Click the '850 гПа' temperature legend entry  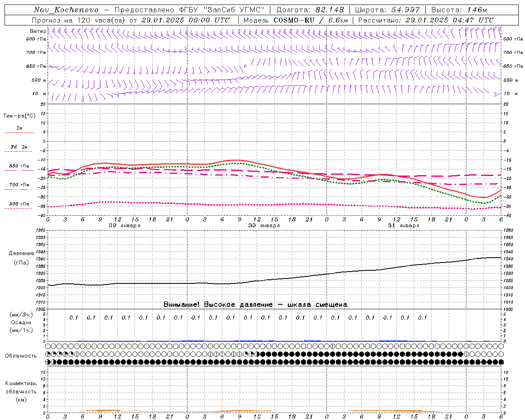[19, 166]
